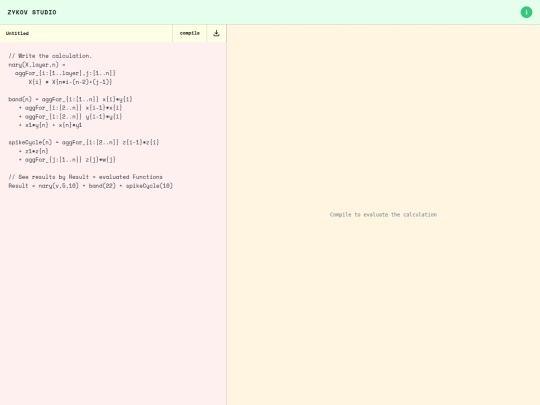Open the green user avatar menu

coord(526,12)
